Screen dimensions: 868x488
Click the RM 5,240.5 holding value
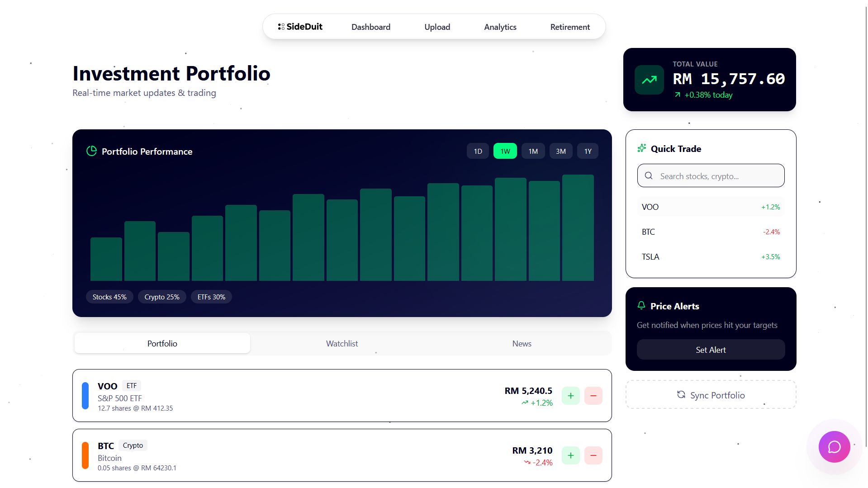[528, 391]
